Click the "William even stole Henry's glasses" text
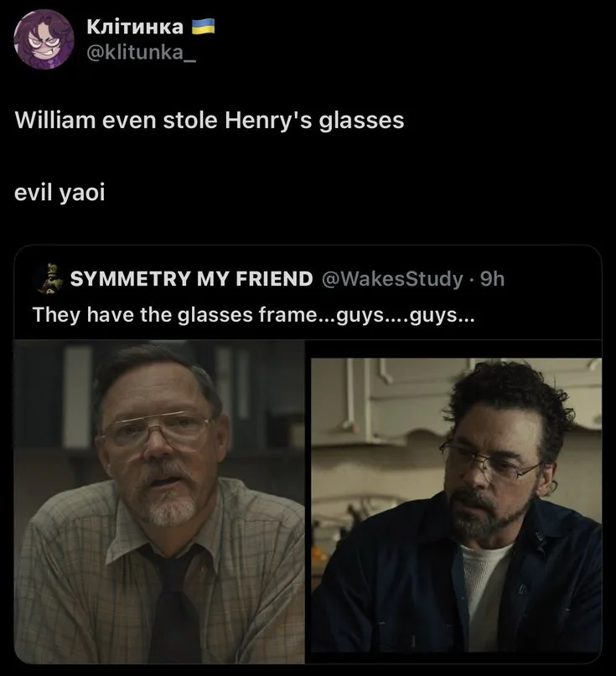The height and width of the screenshot is (676, 616). coord(210,121)
